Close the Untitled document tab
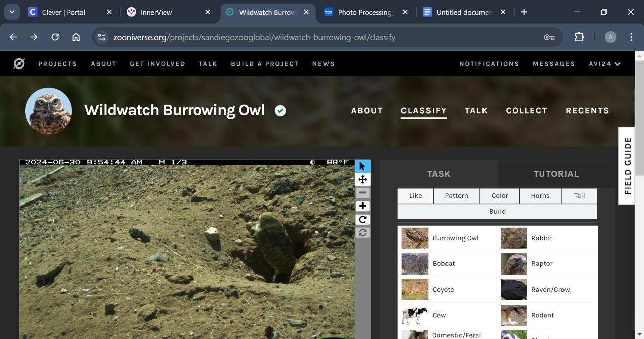 tap(503, 12)
